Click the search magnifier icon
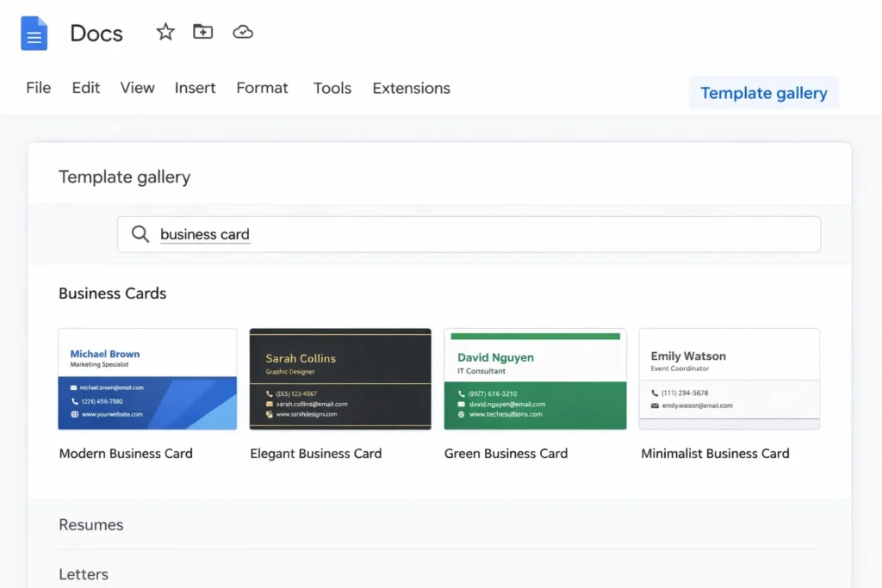882x588 pixels. point(140,234)
